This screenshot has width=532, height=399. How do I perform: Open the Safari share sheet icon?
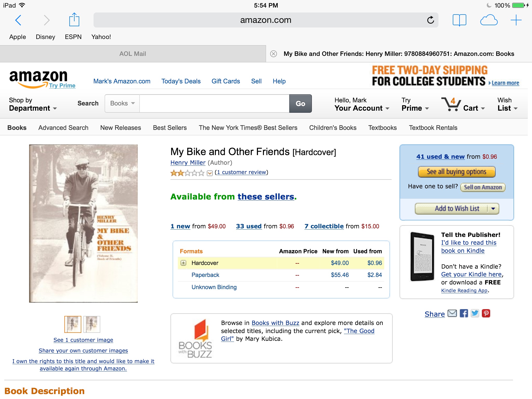[x=74, y=20]
